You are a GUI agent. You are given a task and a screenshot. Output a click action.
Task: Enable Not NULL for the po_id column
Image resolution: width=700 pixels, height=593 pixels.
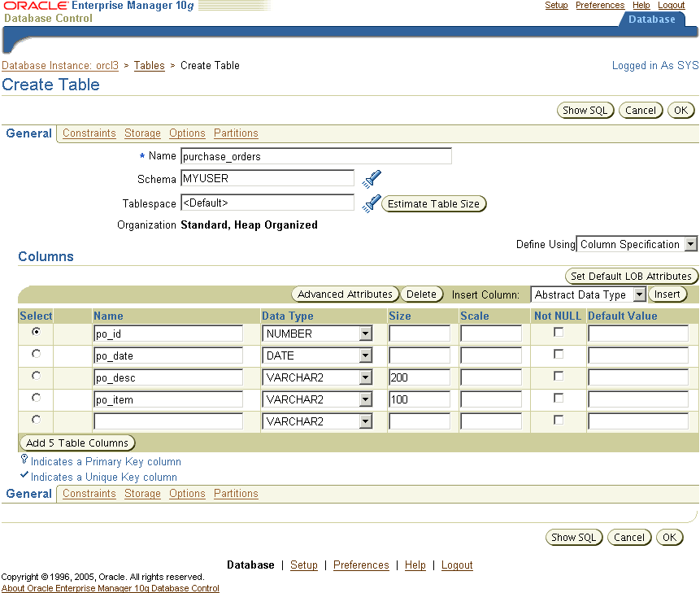(x=558, y=333)
